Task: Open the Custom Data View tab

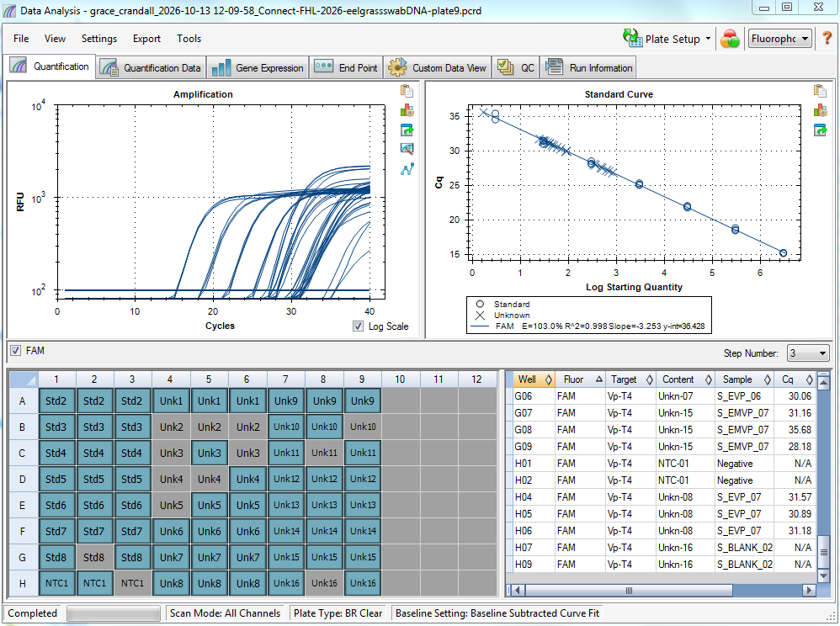Action: pyautogui.click(x=437, y=67)
